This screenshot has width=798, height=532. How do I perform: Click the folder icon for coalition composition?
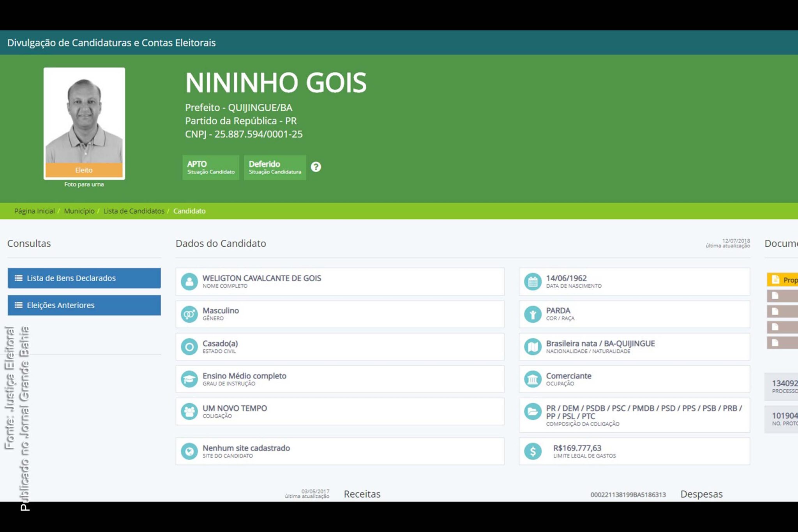click(x=533, y=411)
